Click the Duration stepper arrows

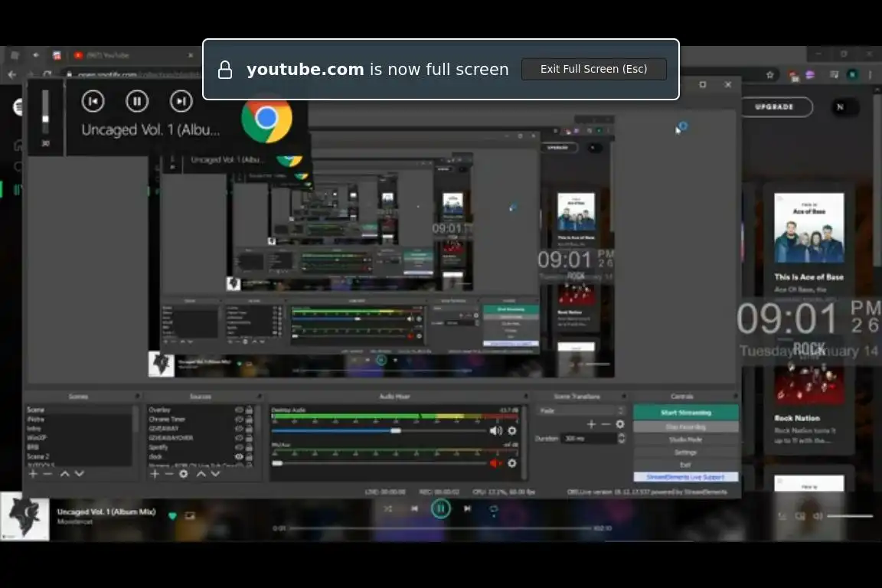tap(622, 439)
